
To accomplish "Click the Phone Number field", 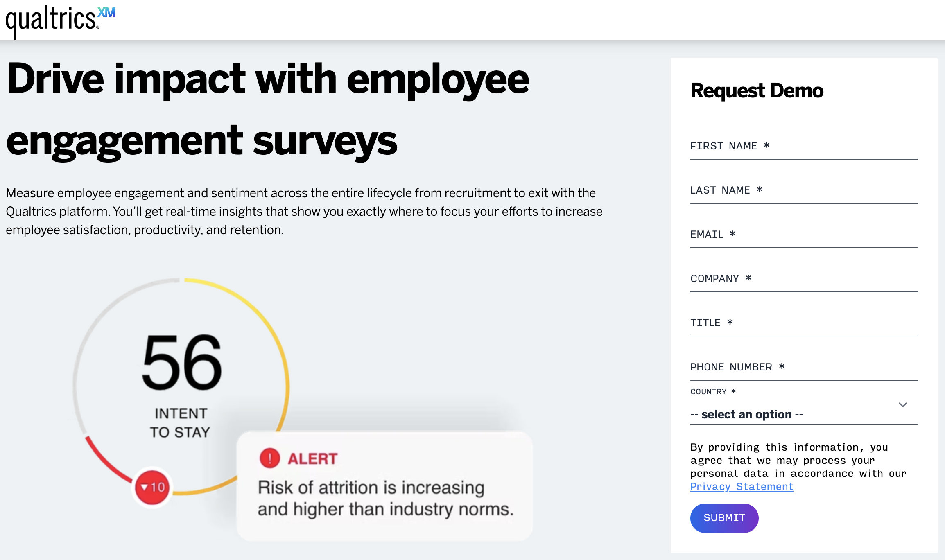I will tap(803, 368).
